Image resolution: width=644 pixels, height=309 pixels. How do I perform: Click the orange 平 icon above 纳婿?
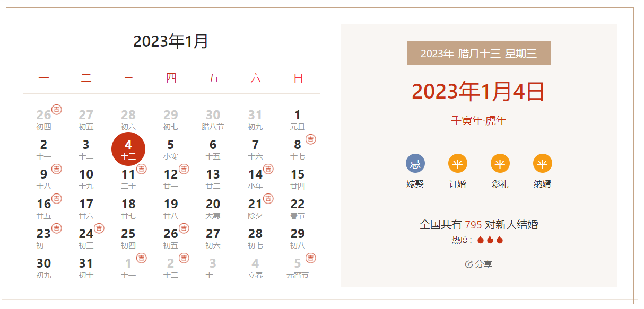click(543, 164)
